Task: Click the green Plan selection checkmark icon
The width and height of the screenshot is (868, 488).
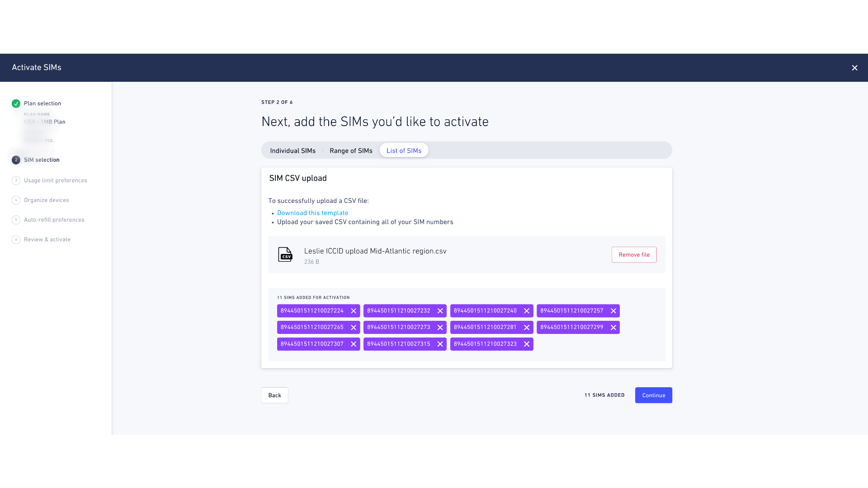Action: [16, 103]
